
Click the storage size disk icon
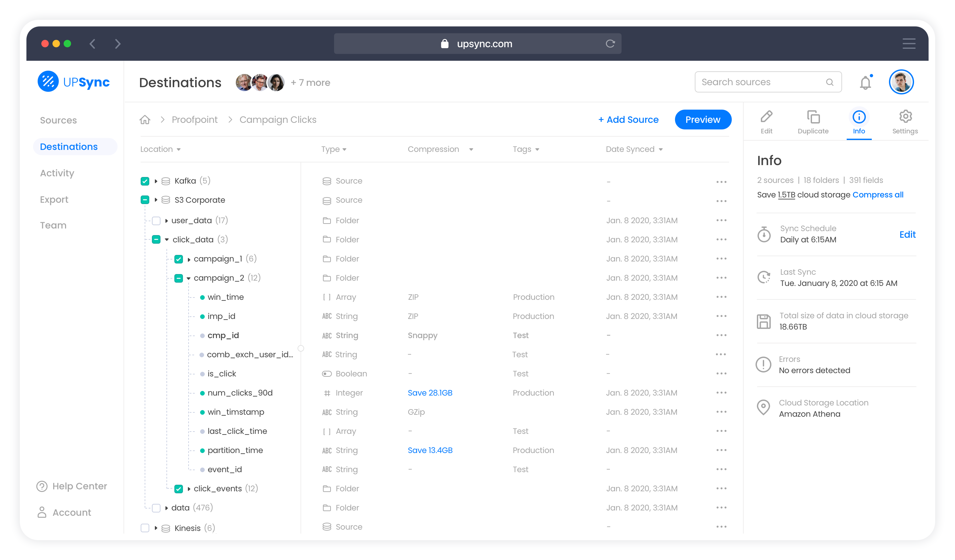[x=763, y=321]
